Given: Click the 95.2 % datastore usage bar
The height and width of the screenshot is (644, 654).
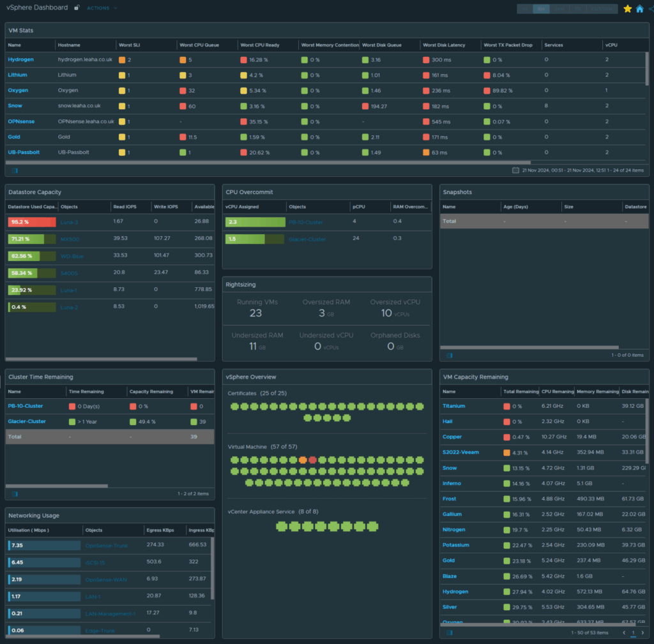Looking at the screenshot, I should [x=32, y=222].
